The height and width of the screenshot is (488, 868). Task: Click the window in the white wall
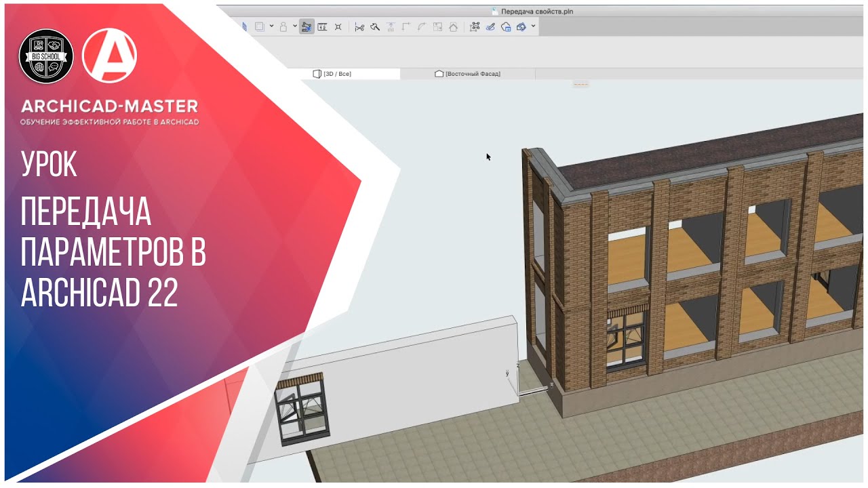(302, 410)
